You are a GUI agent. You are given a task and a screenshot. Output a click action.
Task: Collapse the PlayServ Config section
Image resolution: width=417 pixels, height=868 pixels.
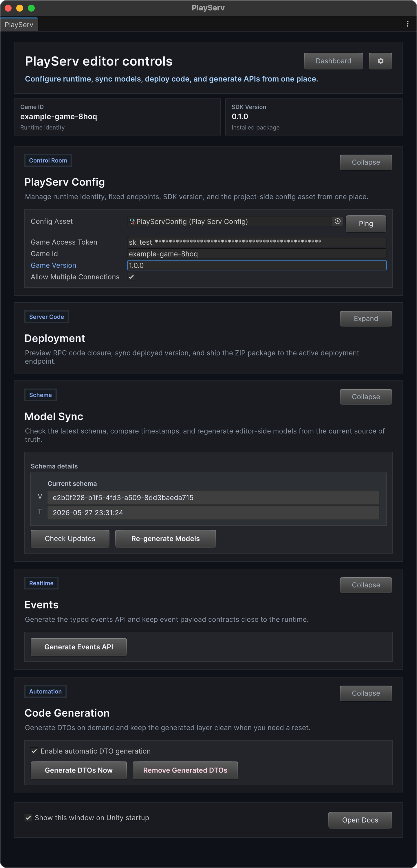coord(366,162)
